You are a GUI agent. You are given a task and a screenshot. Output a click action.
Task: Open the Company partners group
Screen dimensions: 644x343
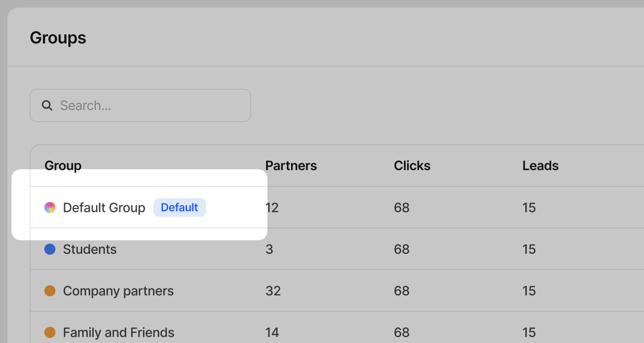[118, 291]
